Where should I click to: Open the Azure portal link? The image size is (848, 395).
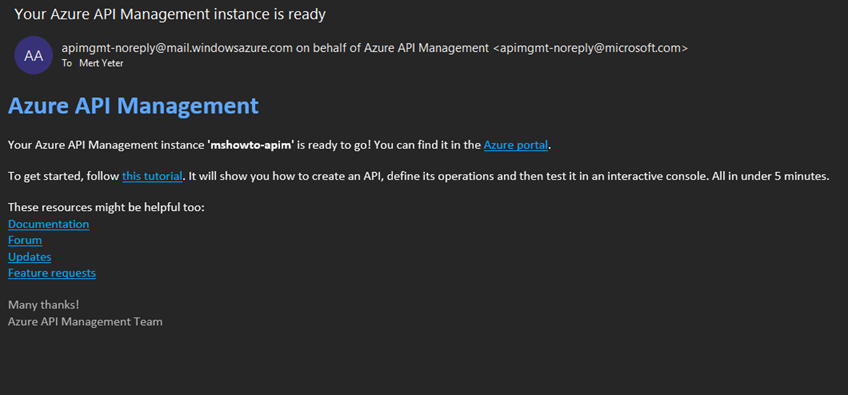[516, 145]
